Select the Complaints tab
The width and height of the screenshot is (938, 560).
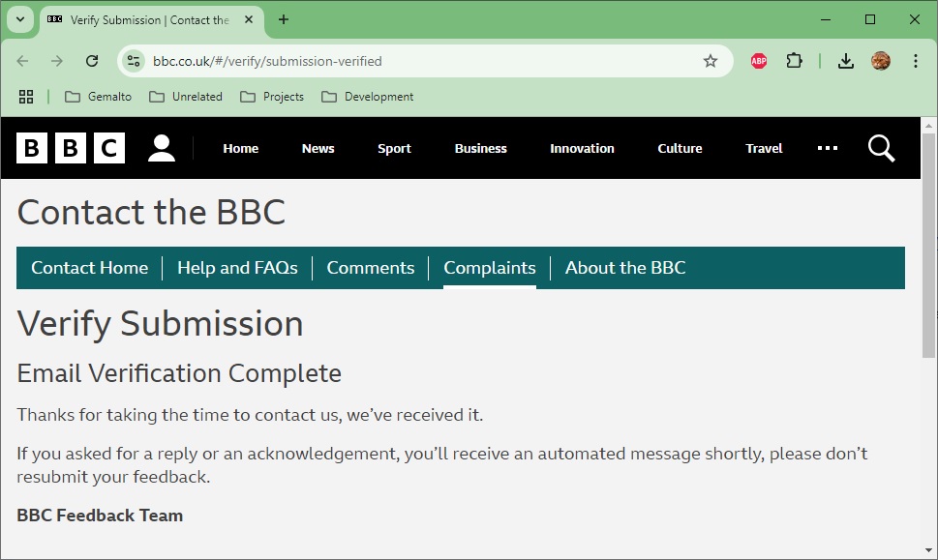(489, 268)
